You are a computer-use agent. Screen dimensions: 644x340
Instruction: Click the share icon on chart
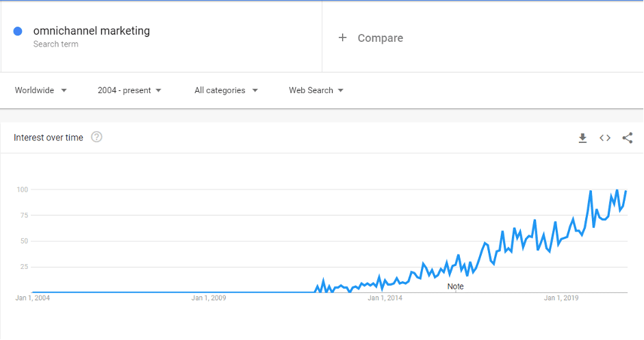point(627,138)
